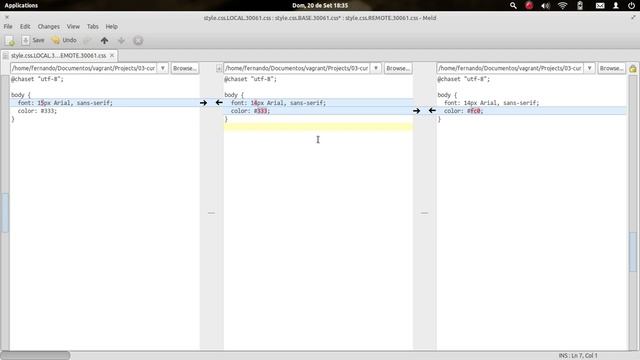Open the Applications menu in the top panel
This screenshot has width=640, height=360.
21,5
